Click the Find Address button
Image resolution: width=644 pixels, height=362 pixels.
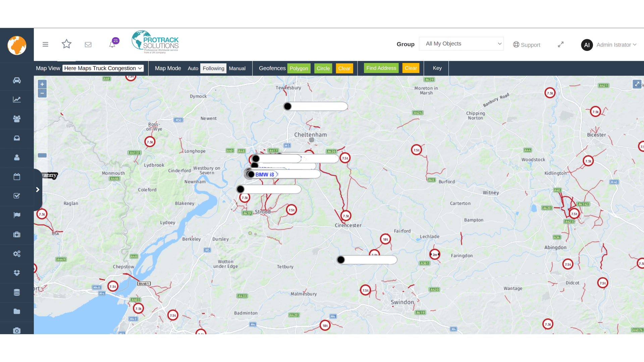(x=381, y=68)
